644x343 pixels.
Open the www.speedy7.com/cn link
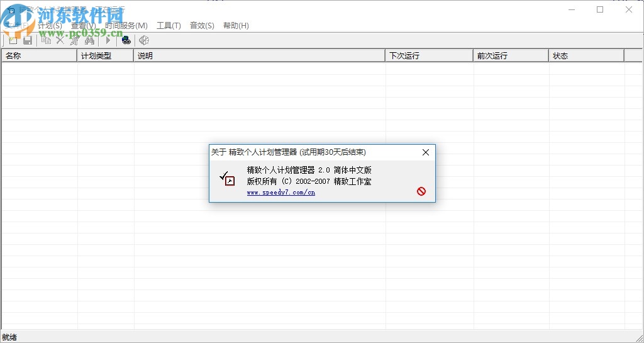point(281,192)
